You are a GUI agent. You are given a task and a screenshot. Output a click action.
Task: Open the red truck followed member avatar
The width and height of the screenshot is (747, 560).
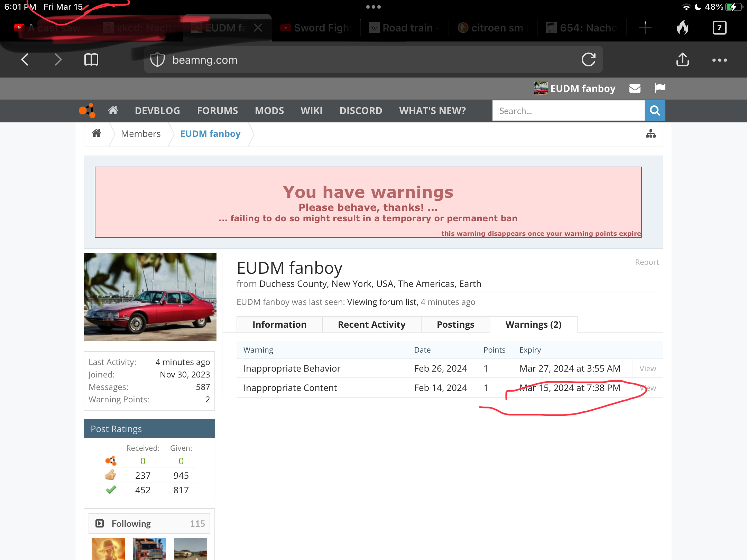149,549
